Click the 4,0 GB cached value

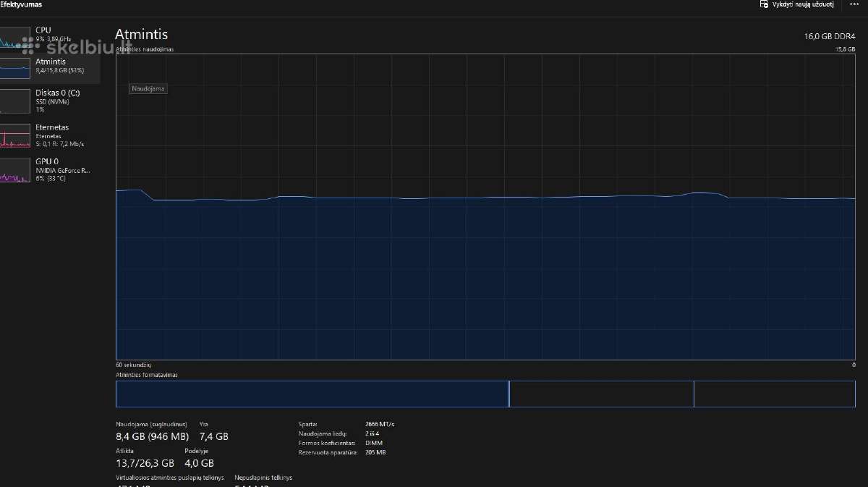tap(199, 463)
